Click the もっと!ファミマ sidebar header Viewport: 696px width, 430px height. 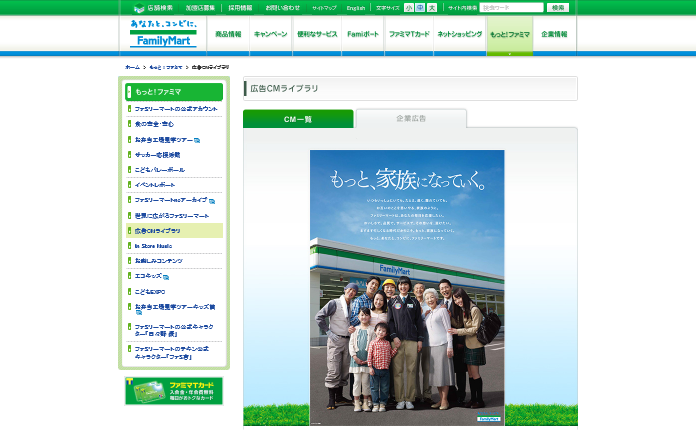click(x=174, y=92)
